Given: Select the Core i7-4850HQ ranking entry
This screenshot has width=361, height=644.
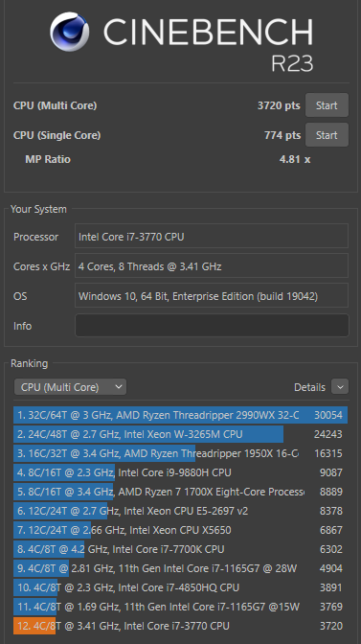Looking at the screenshot, I should (x=180, y=587).
